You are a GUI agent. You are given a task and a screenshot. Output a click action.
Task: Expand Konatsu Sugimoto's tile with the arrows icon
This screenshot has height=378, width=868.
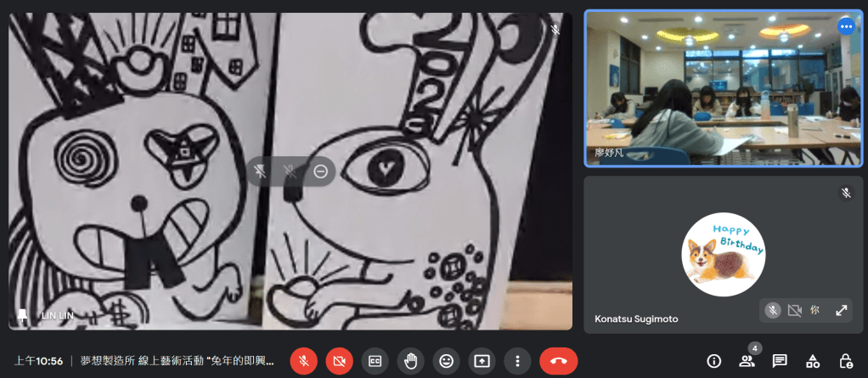[841, 311]
